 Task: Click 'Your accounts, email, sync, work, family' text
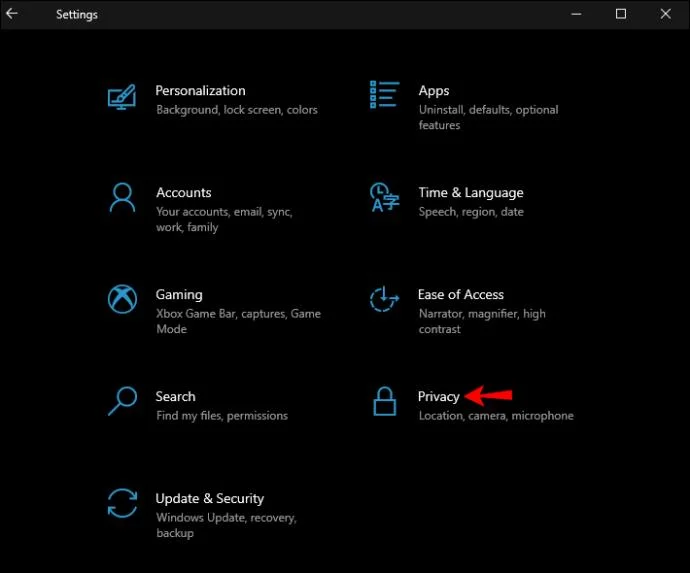pyautogui.click(x=224, y=220)
